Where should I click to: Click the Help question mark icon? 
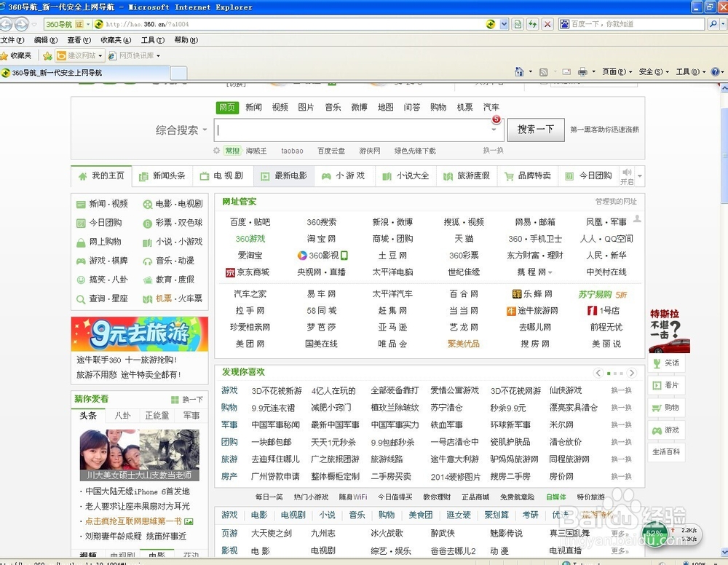(715, 71)
